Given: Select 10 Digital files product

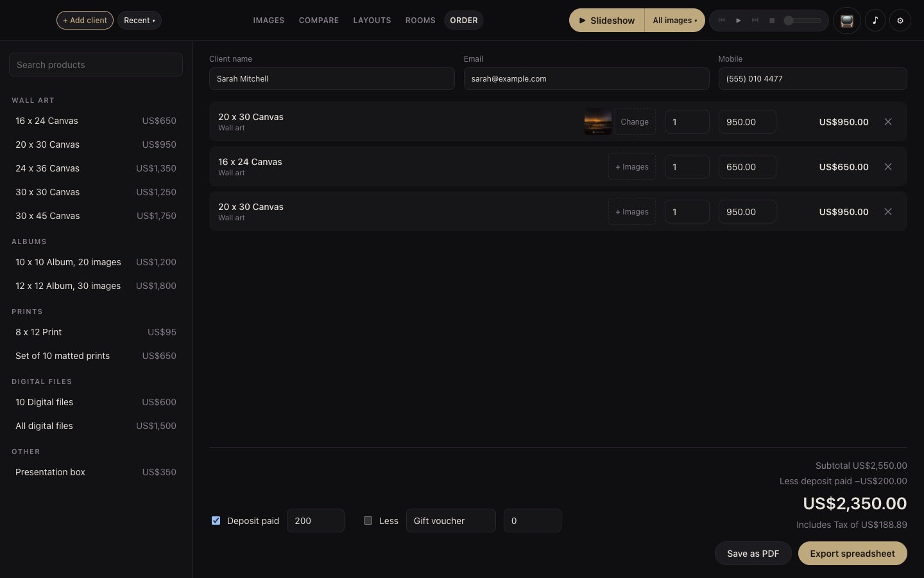Looking at the screenshot, I should (96, 402).
